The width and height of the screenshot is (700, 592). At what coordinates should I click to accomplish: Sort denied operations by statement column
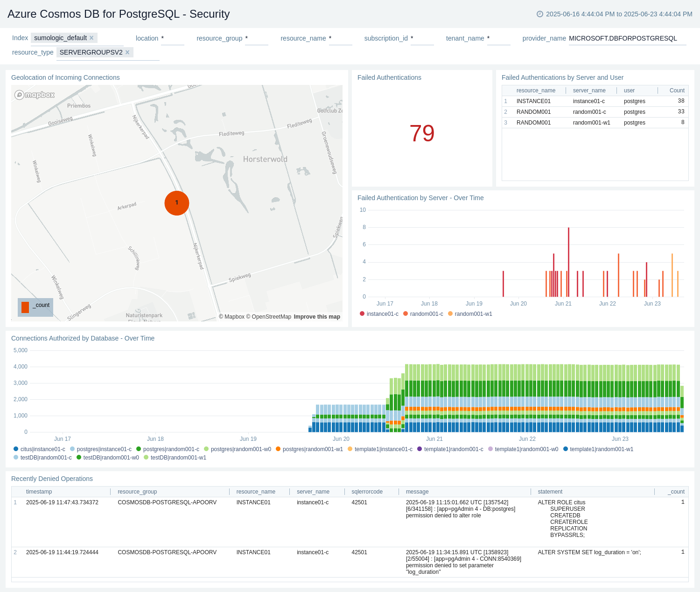(550, 492)
